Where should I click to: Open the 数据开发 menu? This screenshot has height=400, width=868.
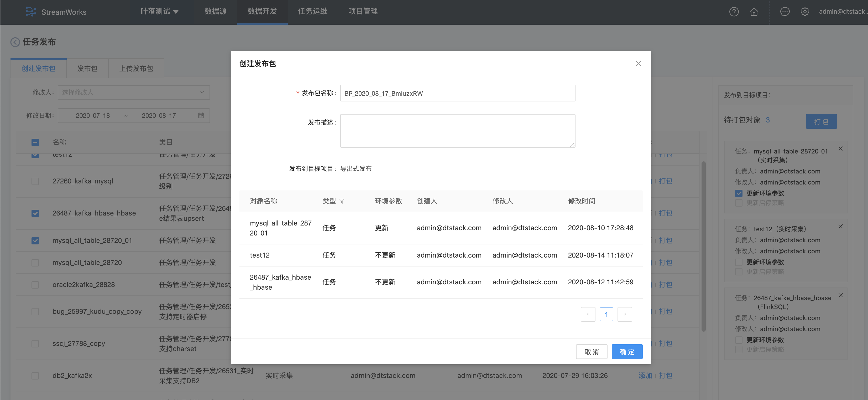pos(262,12)
